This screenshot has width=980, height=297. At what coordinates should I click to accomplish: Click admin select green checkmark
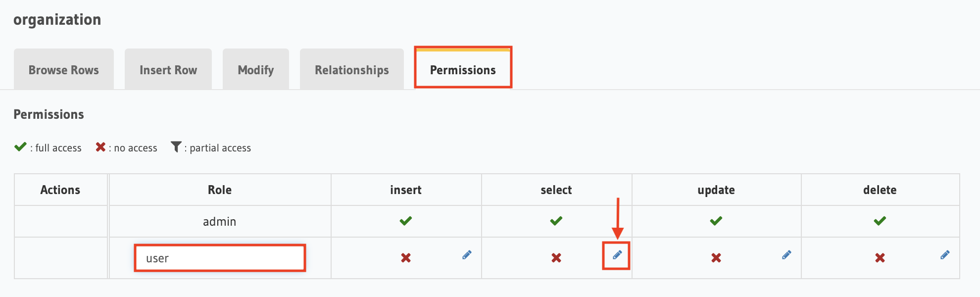(556, 221)
